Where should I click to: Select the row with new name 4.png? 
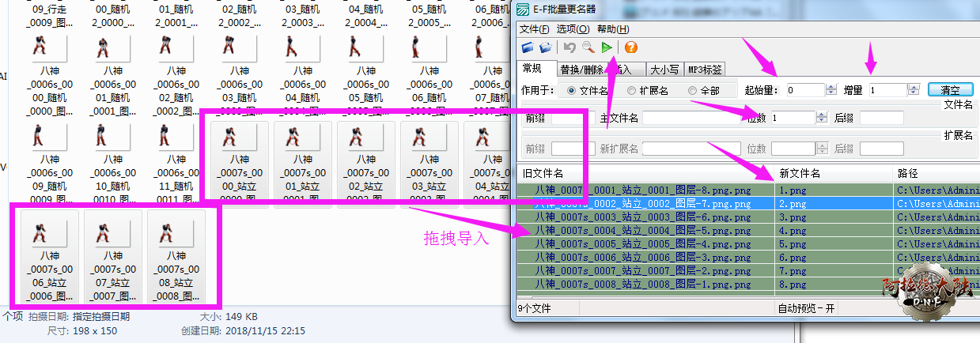click(x=645, y=231)
